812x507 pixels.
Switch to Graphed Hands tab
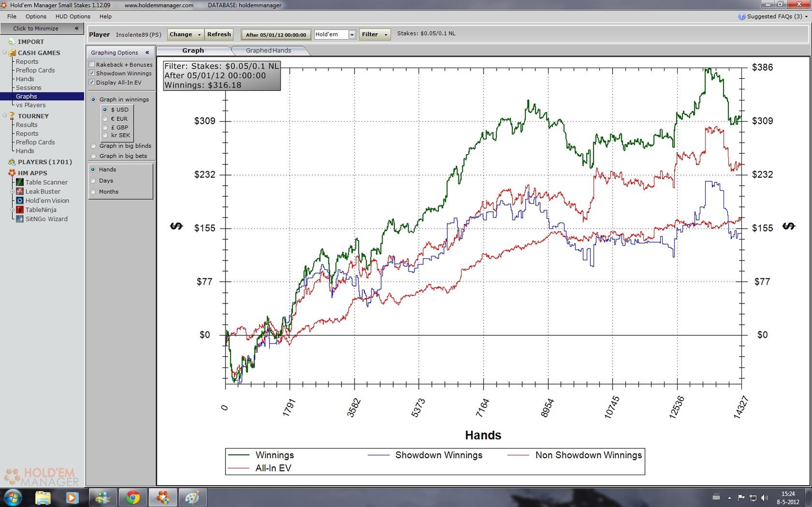click(x=268, y=50)
